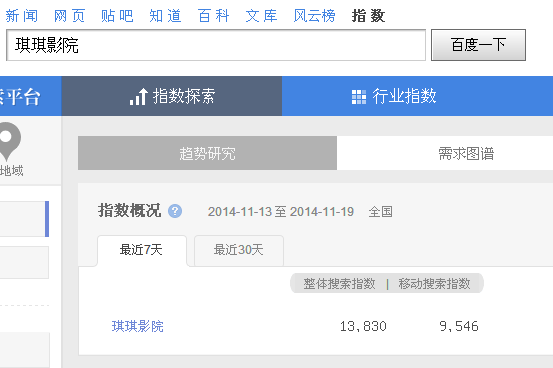The width and height of the screenshot is (553, 368).
Task: Click the overall index value 13,830
Action: 363,326
